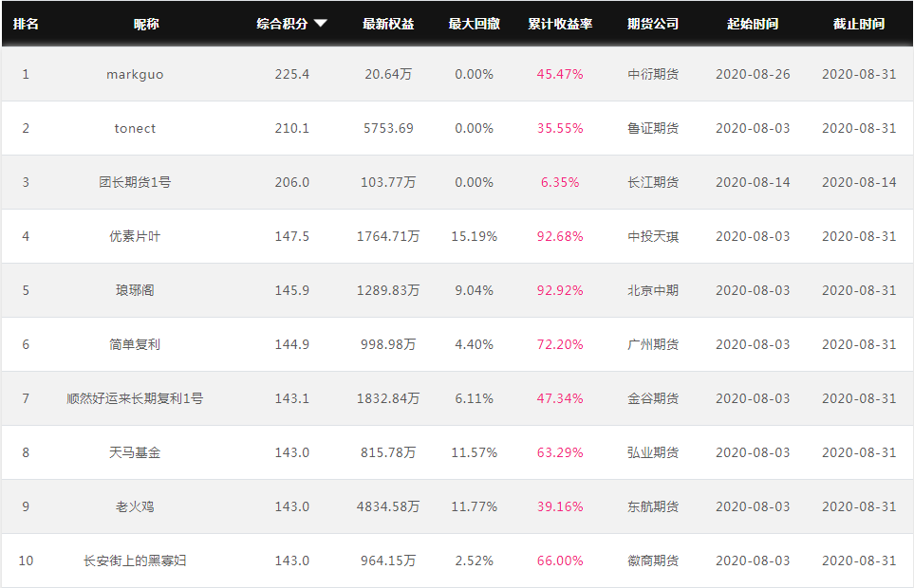The height and width of the screenshot is (588, 914).
Task: Open the 琅琊阁 trader entry
Action: (135, 290)
